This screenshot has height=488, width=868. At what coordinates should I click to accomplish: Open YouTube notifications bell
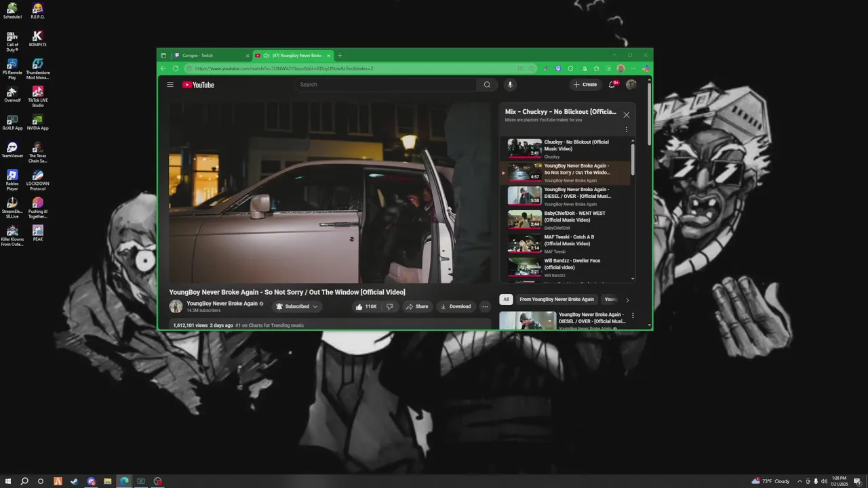point(612,85)
